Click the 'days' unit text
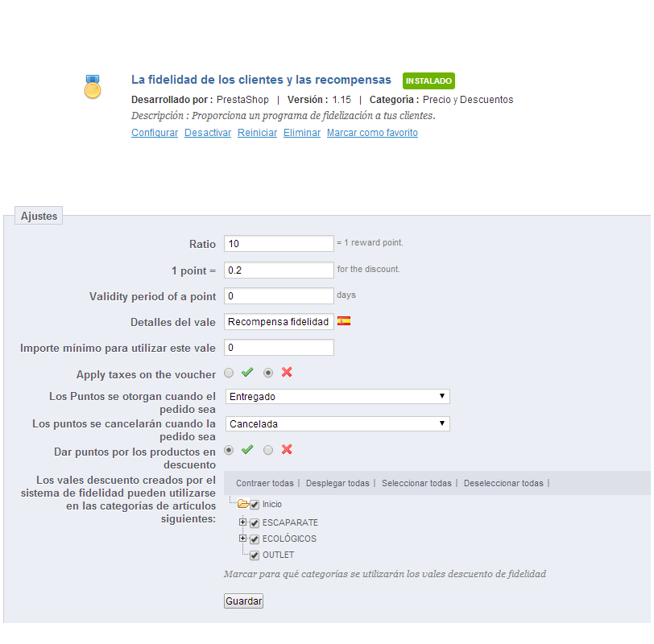 [x=346, y=295]
